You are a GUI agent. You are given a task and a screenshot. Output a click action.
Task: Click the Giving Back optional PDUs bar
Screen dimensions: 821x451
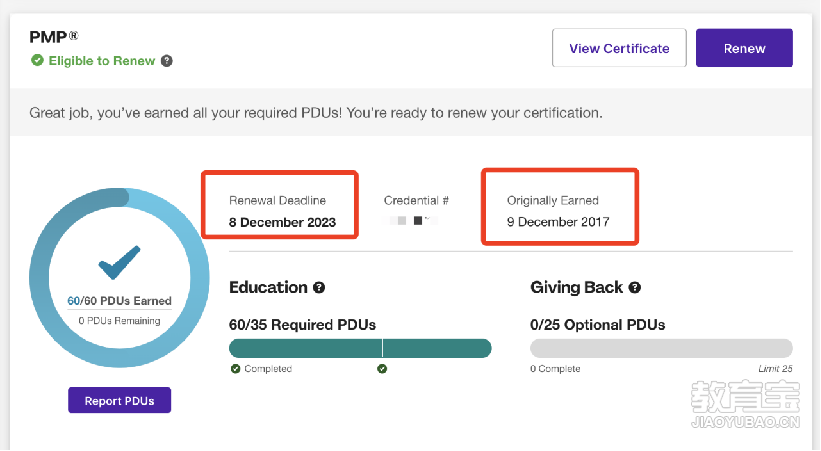point(661,348)
